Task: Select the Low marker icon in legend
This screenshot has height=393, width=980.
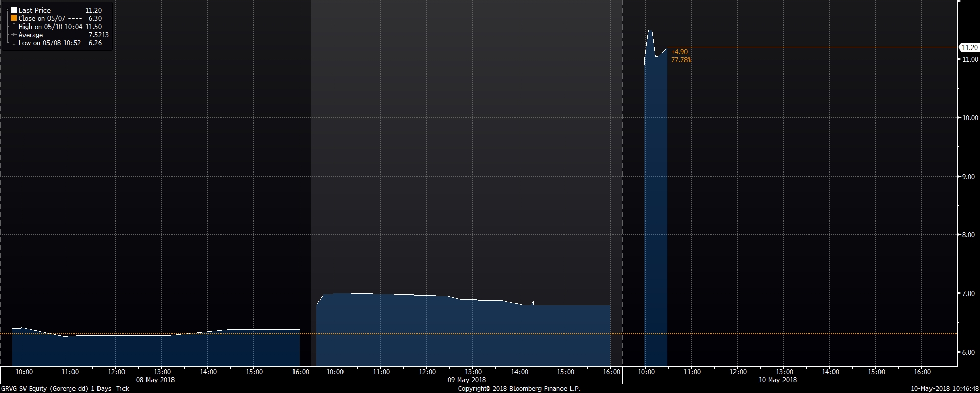Action: (x=14, y=43)
